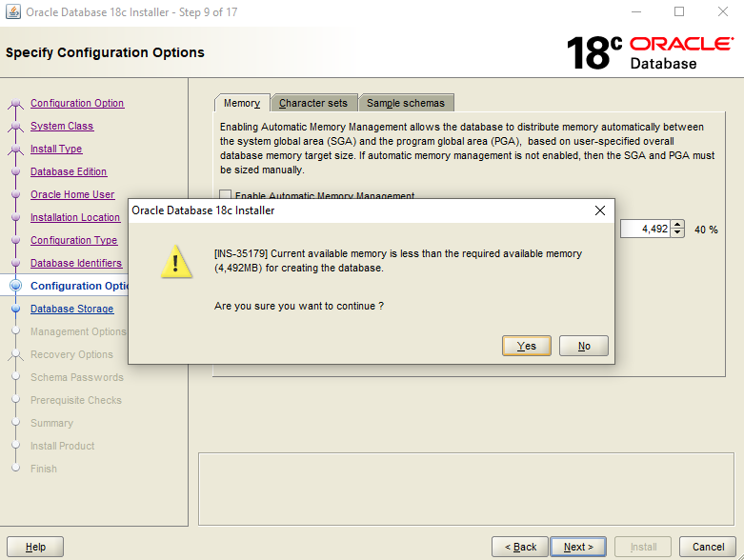Click the Management Options step label
This screenshot has height=560, width=744.
[x=78, y=331]
